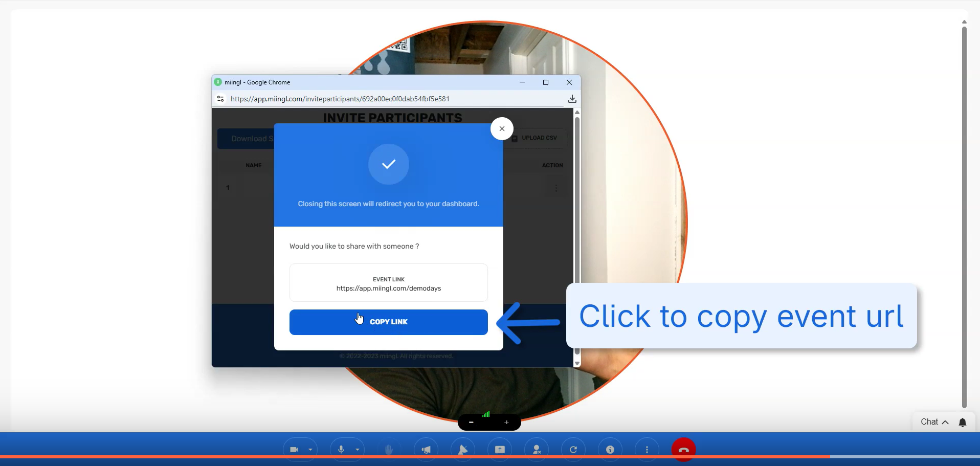This screenshot has width=980, height=466.
Task: Click the install/download icon in Chrome address bar
Action: click(x=572, y=99)
